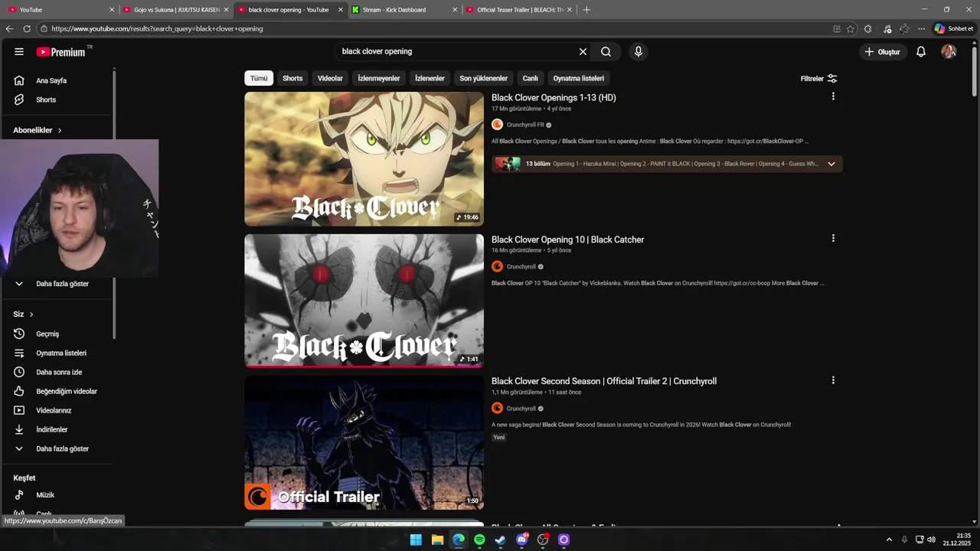Image resolution: width=980 pixels, height=551 pixels.
Task: Open YouTube notifications bell
Action: pos(921,51)
